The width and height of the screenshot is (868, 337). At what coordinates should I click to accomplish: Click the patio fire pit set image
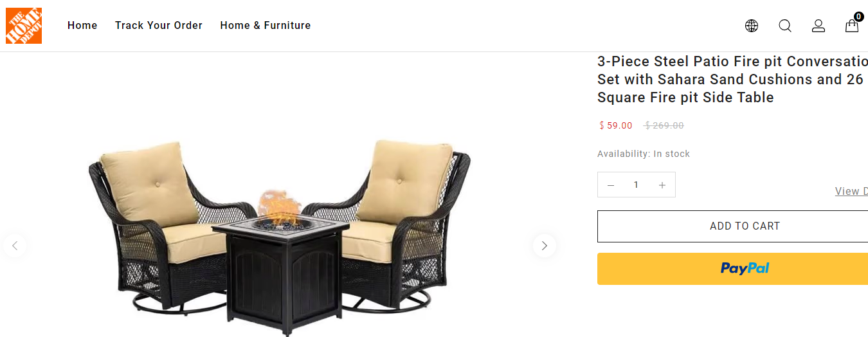(280, 237)
